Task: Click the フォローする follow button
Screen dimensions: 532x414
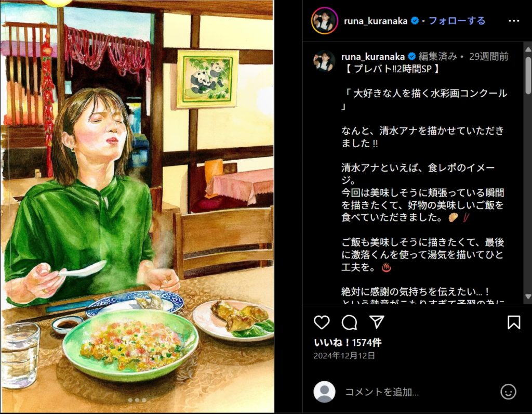Action: pyautogui.click(x=457, y=21)
